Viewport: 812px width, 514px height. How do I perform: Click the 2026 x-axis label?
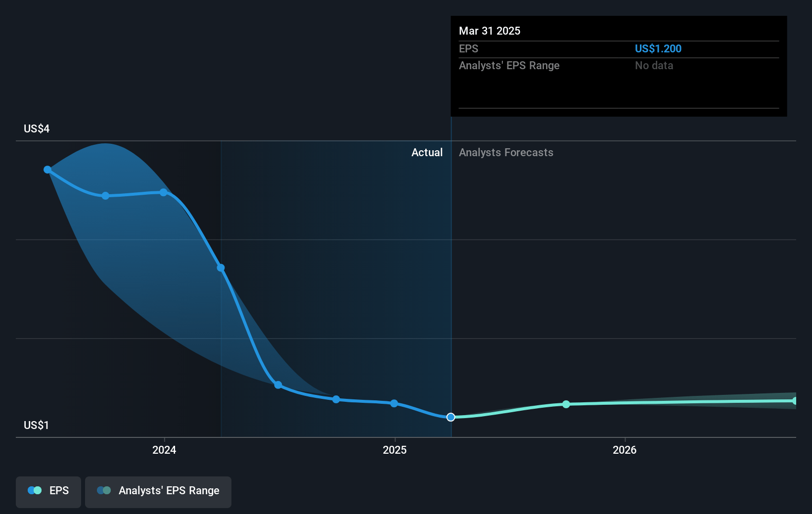click(625, 450)
